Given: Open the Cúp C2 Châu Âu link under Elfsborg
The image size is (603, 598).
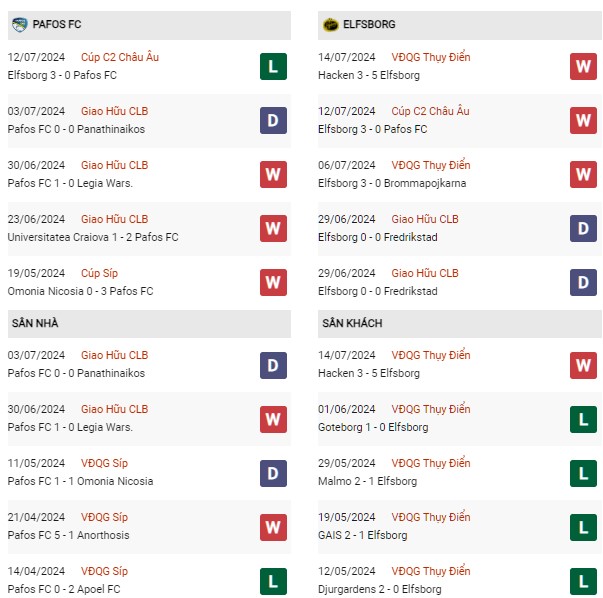Looking at the screenshot, I should click(430, 111).
